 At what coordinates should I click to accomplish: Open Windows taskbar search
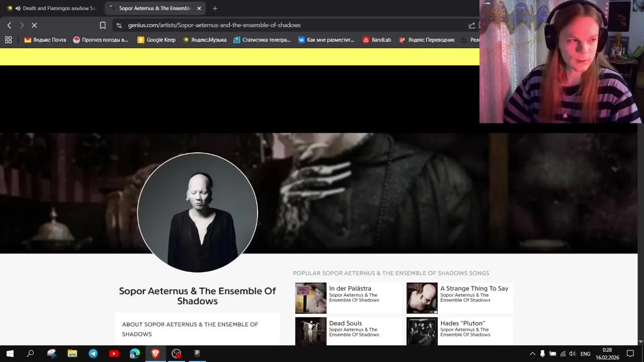click(x=30, y=353)
